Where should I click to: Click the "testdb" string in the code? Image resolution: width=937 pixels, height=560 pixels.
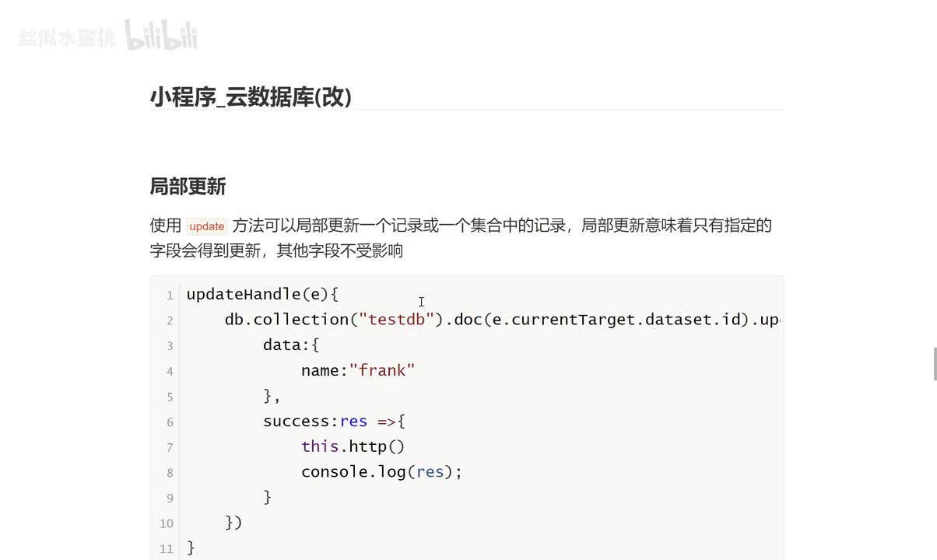coord(395,320)
